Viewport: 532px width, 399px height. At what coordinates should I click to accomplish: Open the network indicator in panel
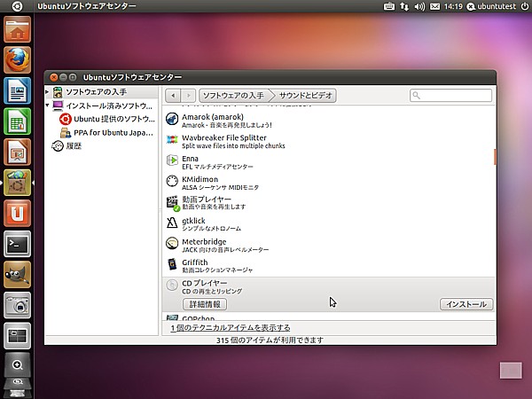point(404,6)
